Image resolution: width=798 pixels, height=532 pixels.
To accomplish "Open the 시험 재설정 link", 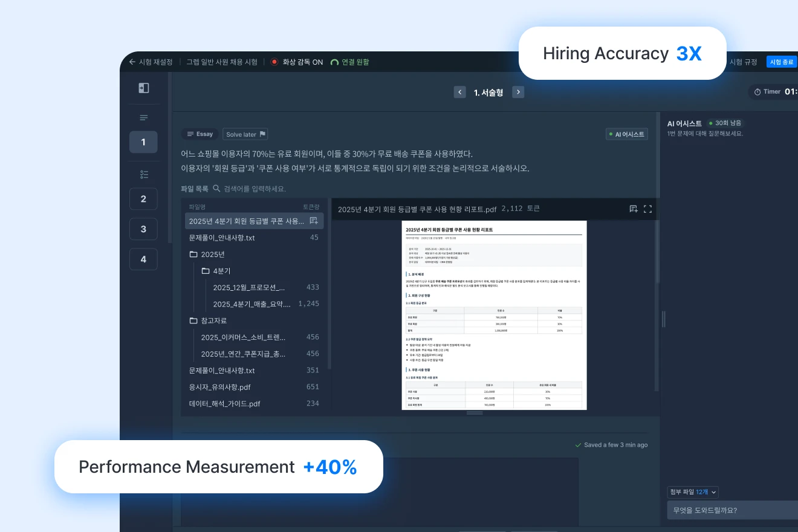I will (x=156, y=62).
